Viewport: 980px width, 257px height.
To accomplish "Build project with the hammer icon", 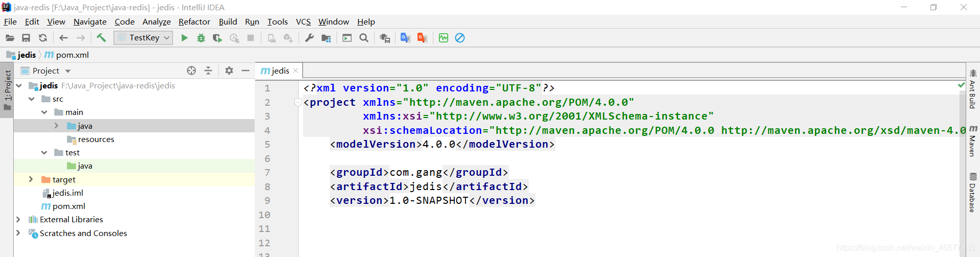I will point(101,38).
